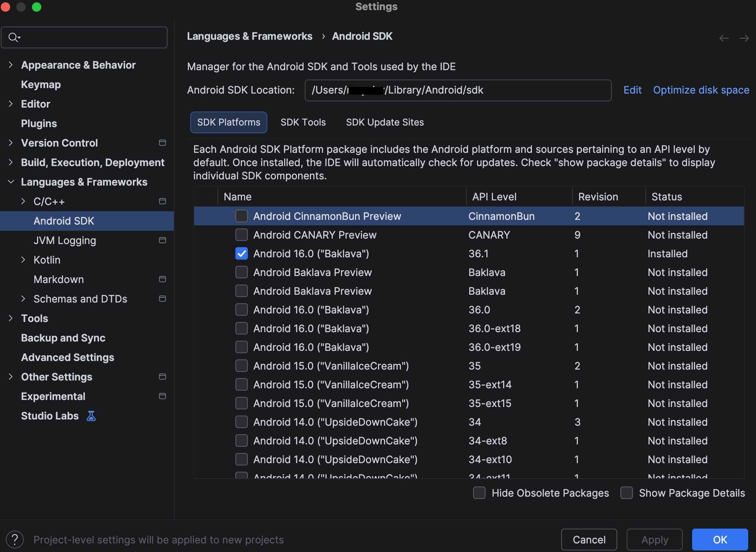Viewport: 756px width, 552px height.
Task: Click Optimize disk space link
Action: point(701,90)
